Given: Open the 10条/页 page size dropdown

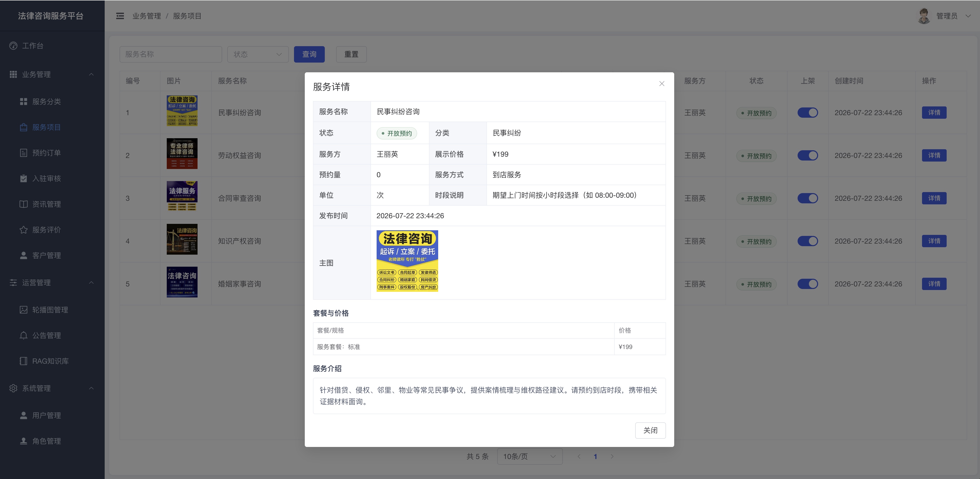Looking at the screenshot, I should 530,457.
